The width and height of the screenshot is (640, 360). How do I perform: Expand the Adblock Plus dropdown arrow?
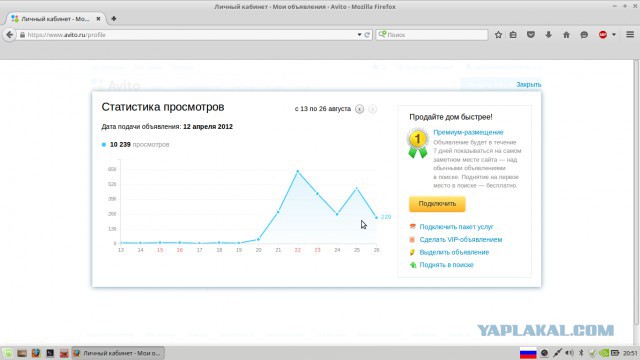coord(613,35)
